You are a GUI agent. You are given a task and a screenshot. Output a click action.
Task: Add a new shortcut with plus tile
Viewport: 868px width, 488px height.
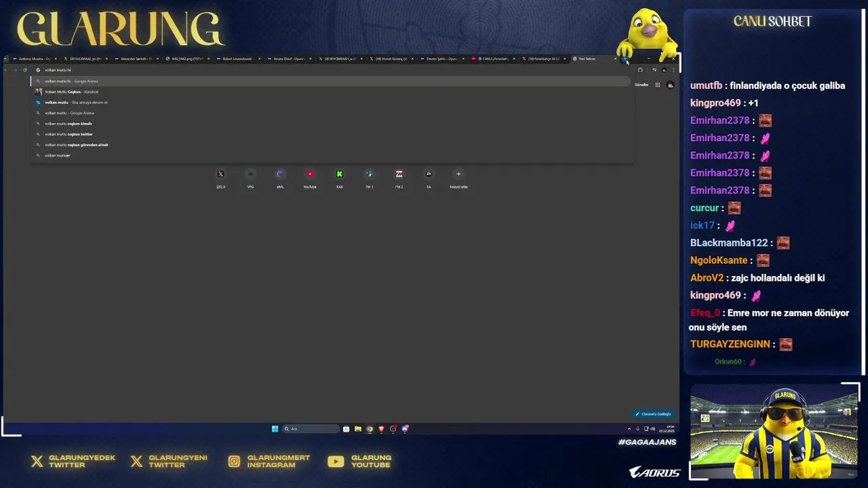pyautogui.click(x=458, y=178)
